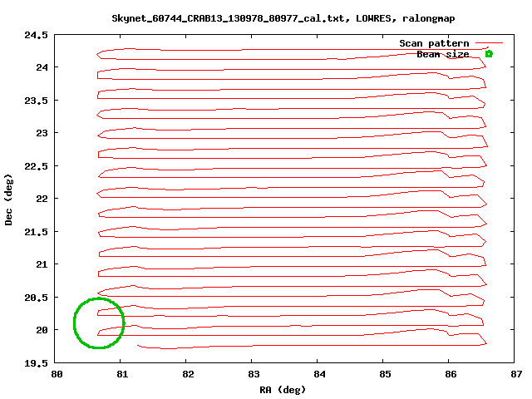Click the 80 tick label on RA axis

click(57, 374)
